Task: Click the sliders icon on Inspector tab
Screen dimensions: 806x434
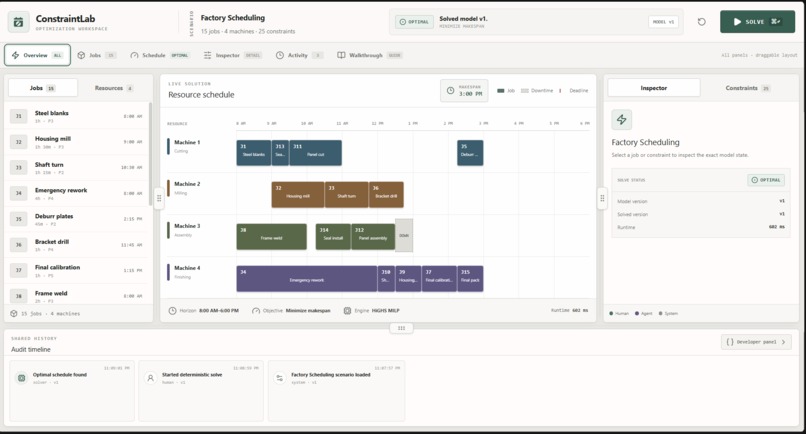Action: coord(207,55)
